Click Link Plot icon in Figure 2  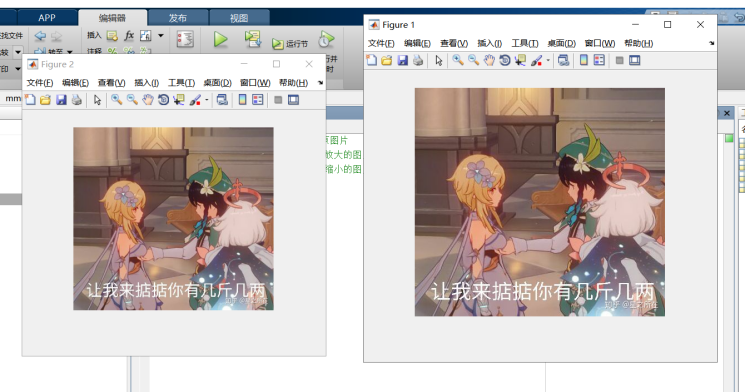[222, 100]
